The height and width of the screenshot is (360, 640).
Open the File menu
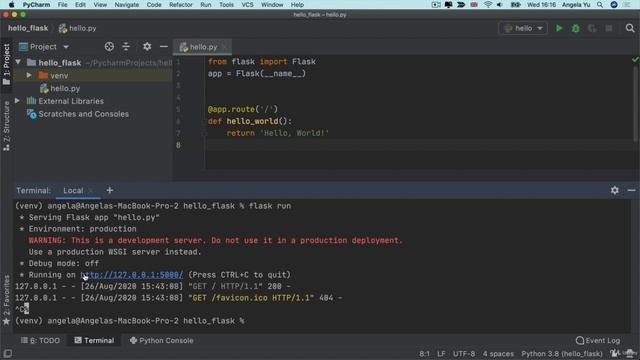pos(62,4)
